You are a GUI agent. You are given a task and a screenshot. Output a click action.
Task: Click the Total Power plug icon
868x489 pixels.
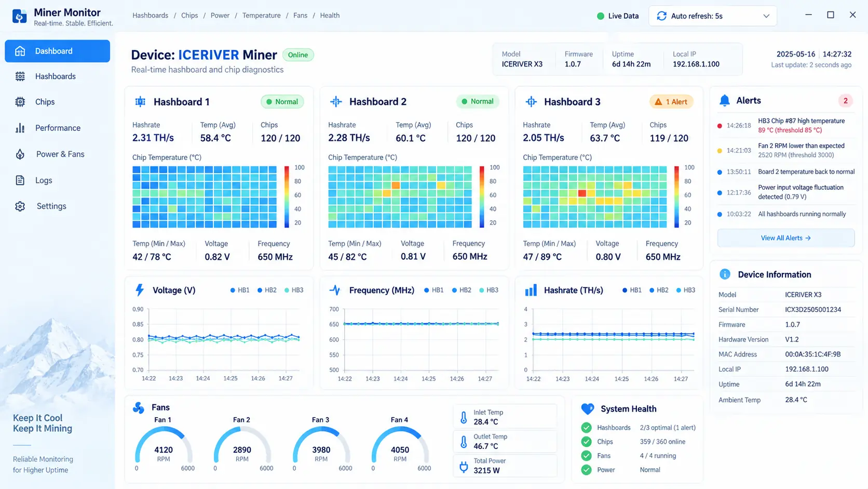point(464,467)
